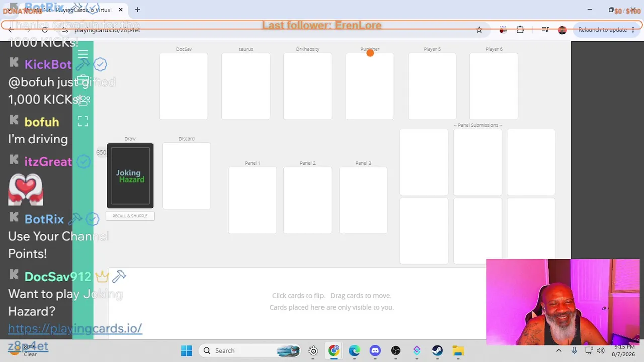Click the Player 6 hand slot
Screen dimensions: 644x362
(494, 86)
